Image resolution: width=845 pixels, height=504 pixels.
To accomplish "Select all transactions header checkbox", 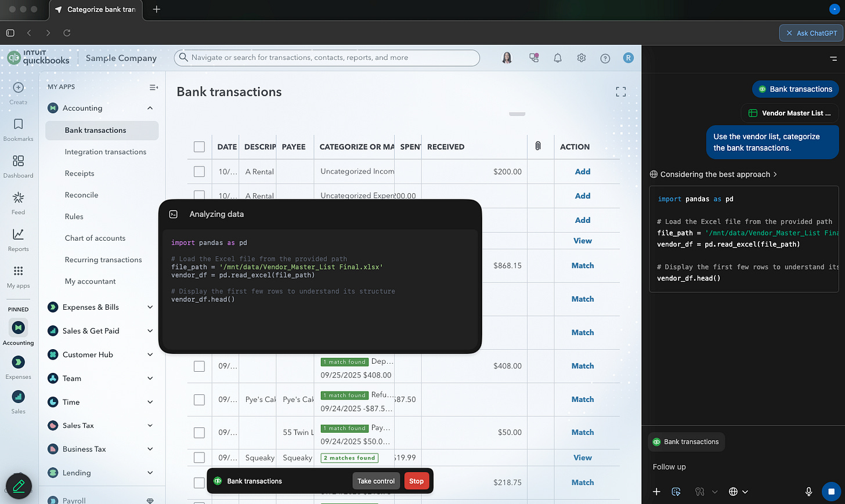I will tap(199, 147).
